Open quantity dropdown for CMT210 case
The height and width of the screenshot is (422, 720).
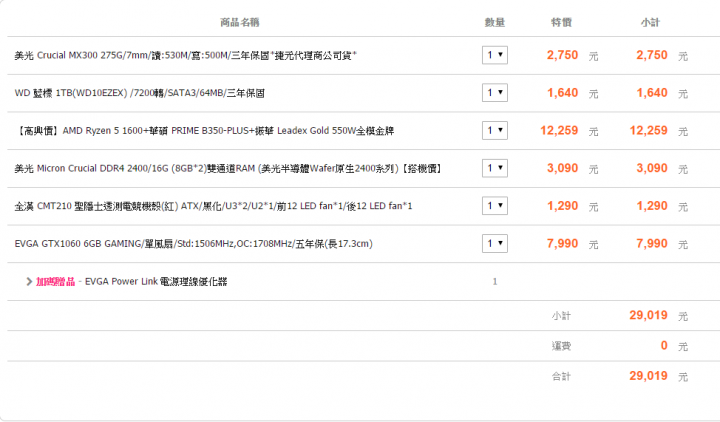(495, 206)
